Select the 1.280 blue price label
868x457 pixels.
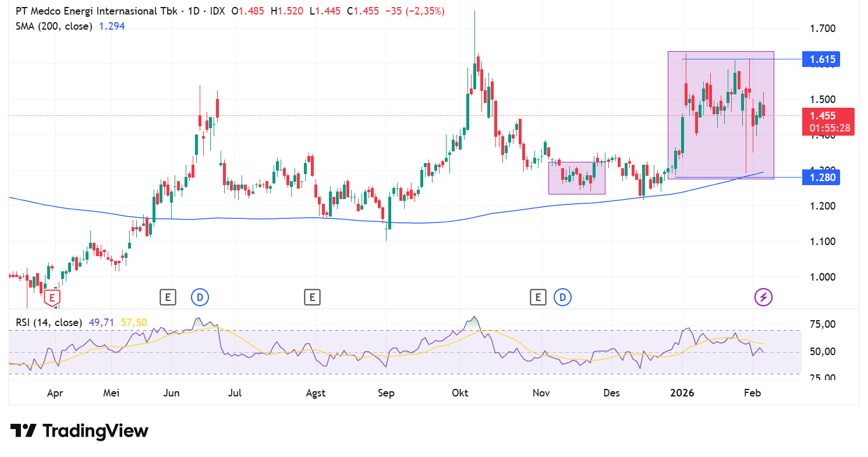tap(820, 177)
